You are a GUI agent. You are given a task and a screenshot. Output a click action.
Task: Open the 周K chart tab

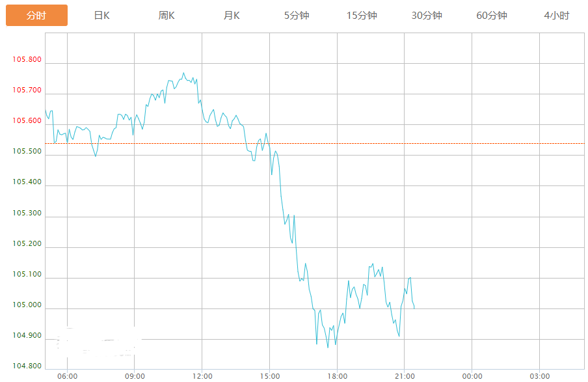(167, 16)
